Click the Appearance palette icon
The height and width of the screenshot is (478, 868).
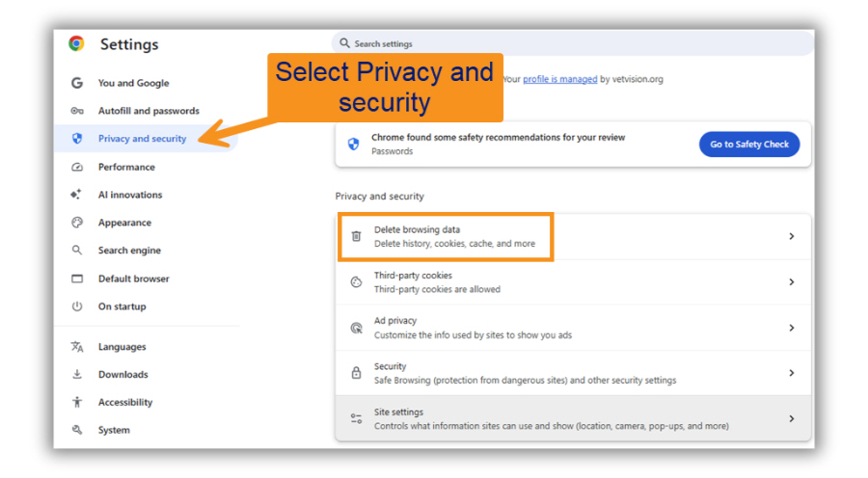click(77, 223)
